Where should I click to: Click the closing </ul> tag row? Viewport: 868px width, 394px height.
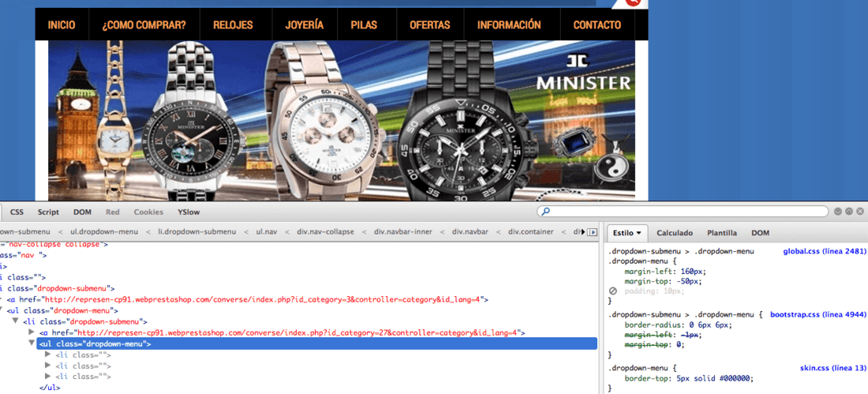49,388
